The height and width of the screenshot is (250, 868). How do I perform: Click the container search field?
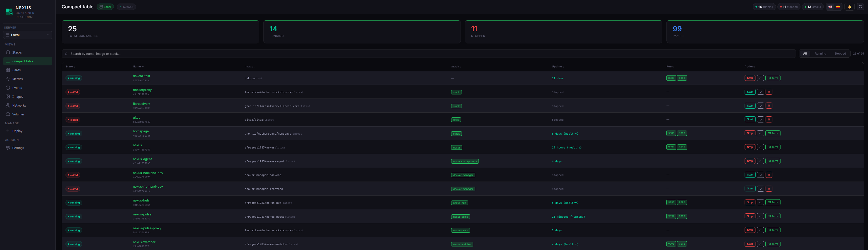coord(428,54)
